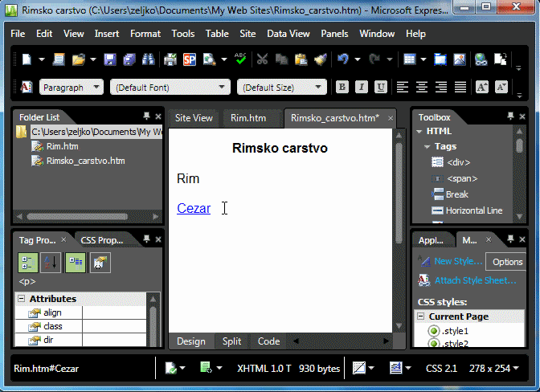The width and height of the screenshot is (540, 392).
Task: Click Attach Style Sheet link
Action: click(475, 280)
